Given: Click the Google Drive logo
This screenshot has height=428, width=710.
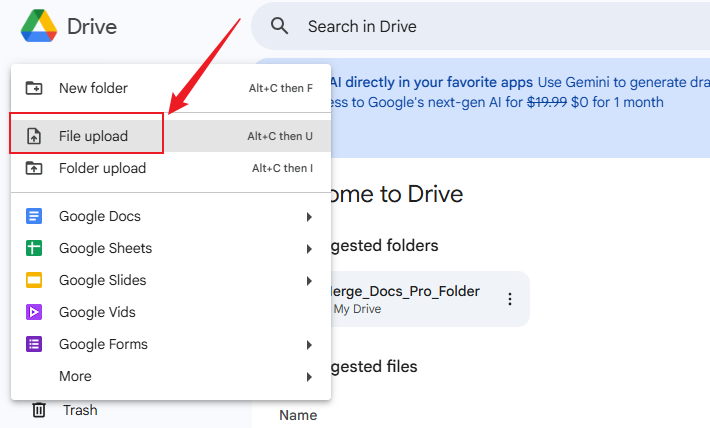Looking at the screenshot, I should [39, 26].
